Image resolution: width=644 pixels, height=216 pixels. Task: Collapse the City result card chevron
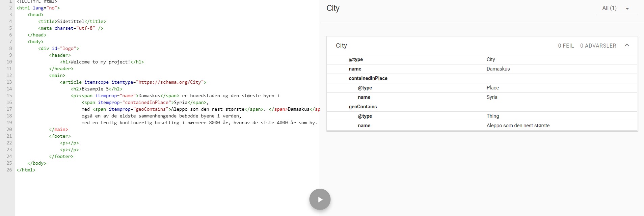coord(627,45)
